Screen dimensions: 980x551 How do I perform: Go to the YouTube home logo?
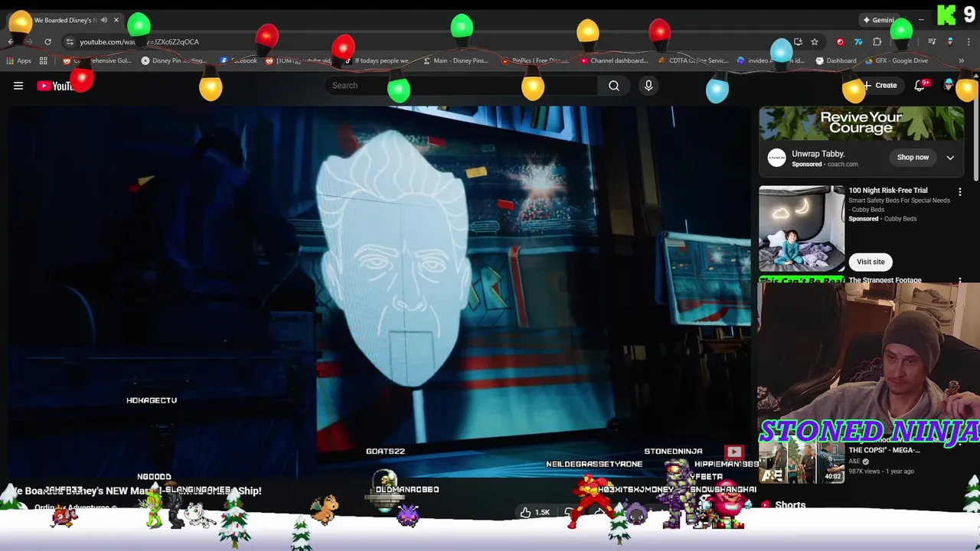pos(56,86)
